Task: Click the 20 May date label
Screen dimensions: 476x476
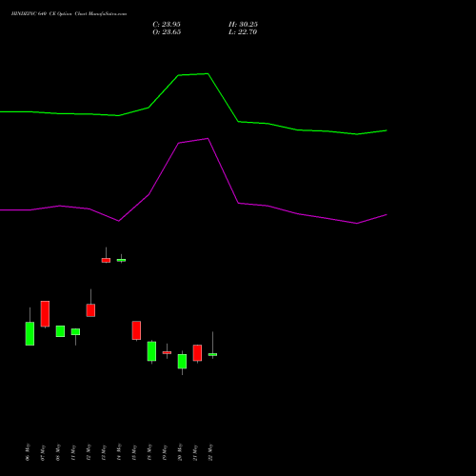Action: 180,452
